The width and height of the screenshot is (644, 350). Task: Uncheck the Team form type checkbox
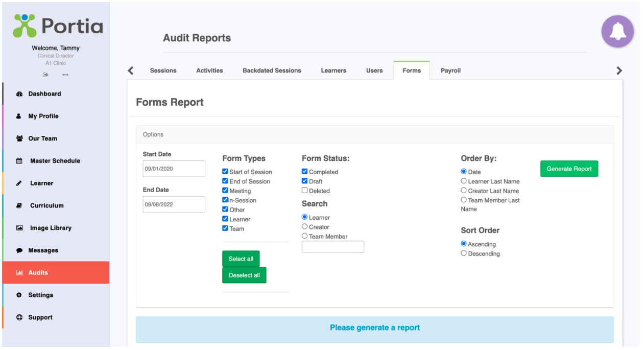tap(225, 228)
